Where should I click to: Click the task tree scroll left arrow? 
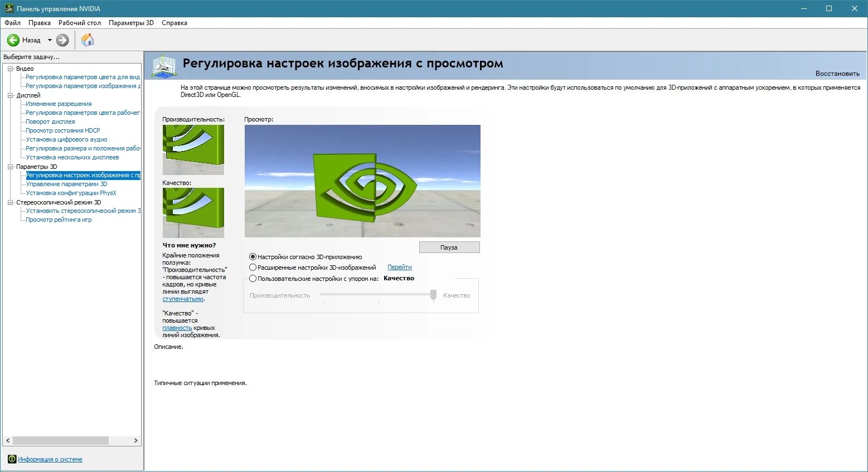[x=8, y=440]
